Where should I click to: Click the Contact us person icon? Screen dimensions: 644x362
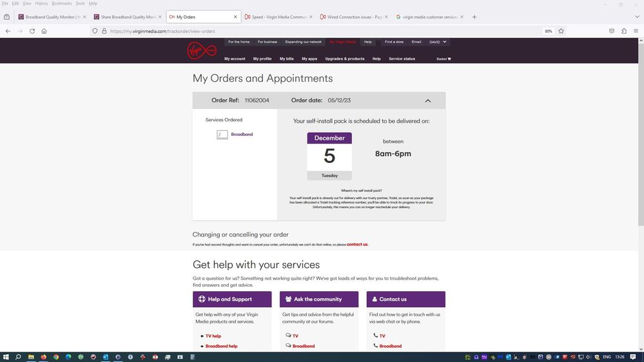point(375,300)
